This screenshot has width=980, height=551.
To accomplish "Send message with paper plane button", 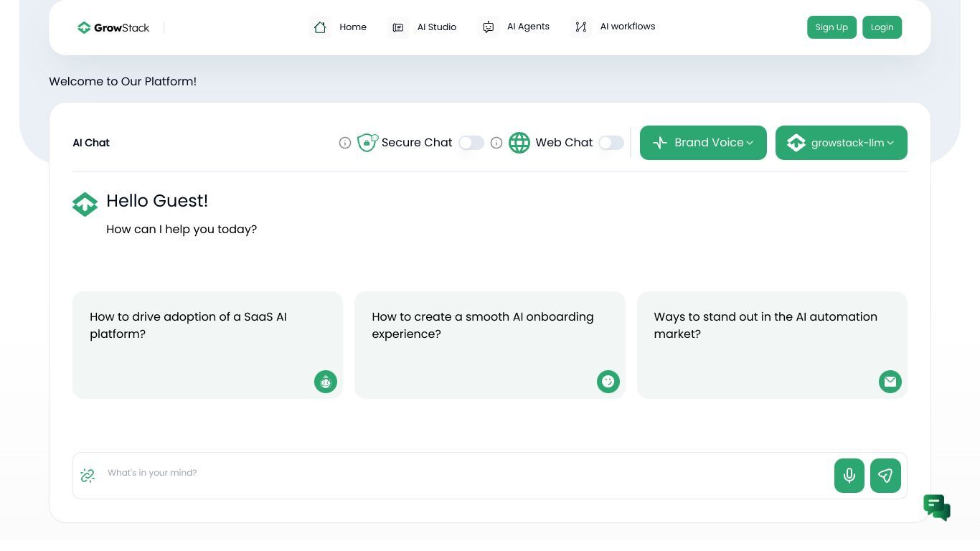I will pos(885,476).
